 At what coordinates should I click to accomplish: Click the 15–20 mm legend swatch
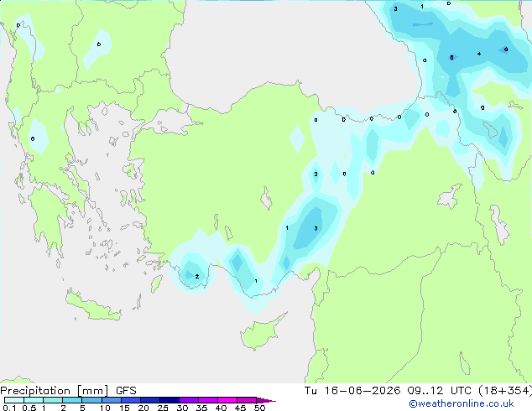(131, 400)
